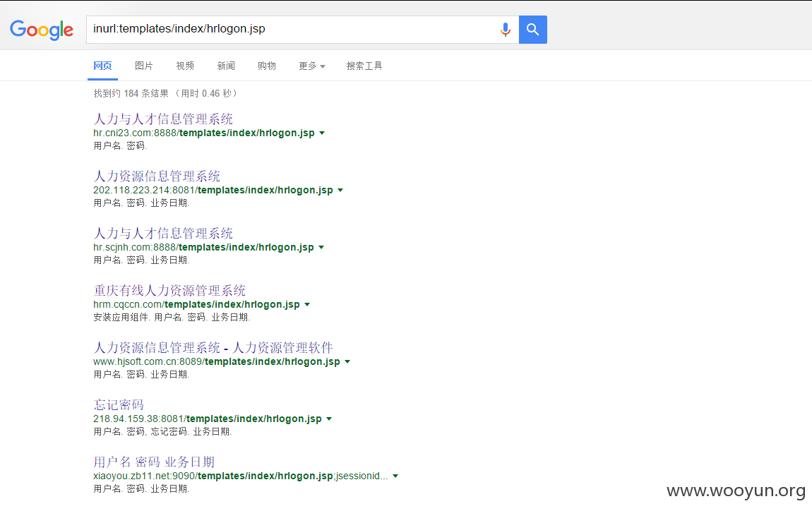Switch to the 视频 tab
This screenshot has width=812, height=511.
(x=185, y=66)
